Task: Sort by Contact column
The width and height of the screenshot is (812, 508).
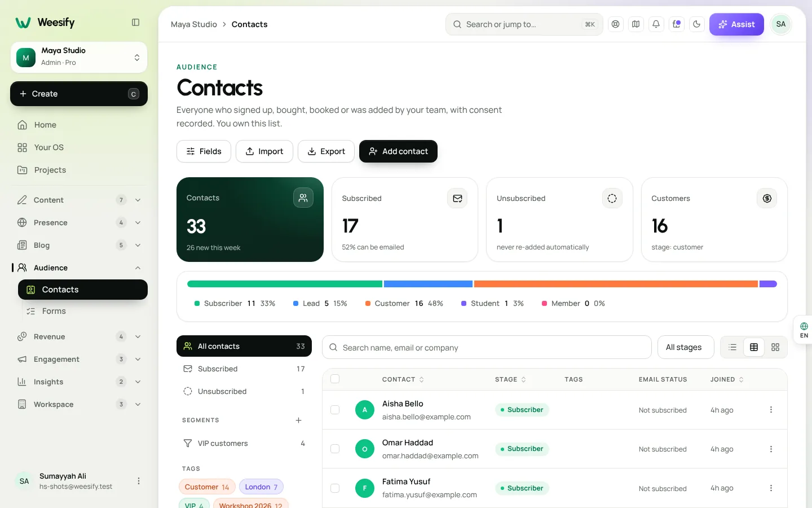Action: (x=403, y=379)
